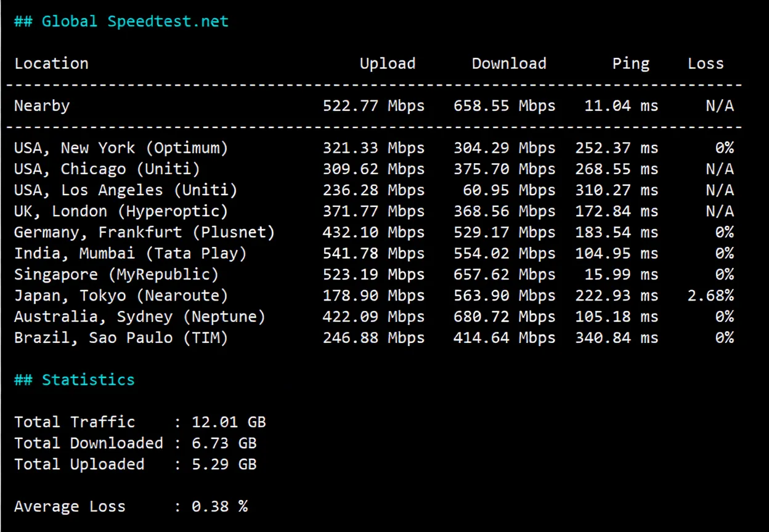Select the Brazil, Sao Paulo (TIM) row
The width and height of the screenshot is (769, 532).
121,337
